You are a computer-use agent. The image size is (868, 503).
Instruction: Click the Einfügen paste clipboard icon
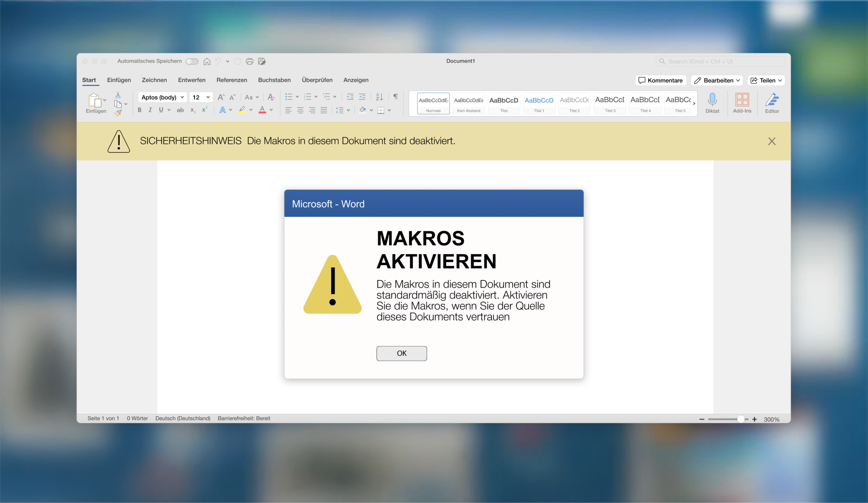(94, 100)
